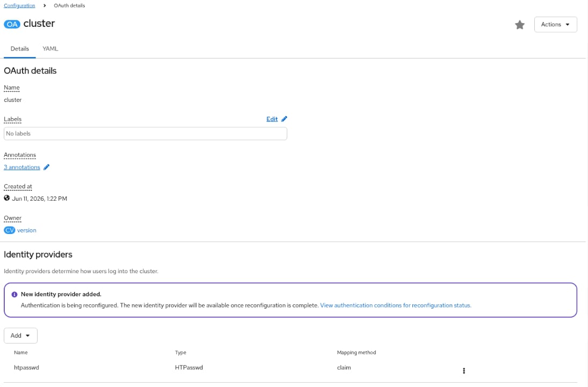588x387 pixels.
Task: Click the Name field label
Action: 12,87
